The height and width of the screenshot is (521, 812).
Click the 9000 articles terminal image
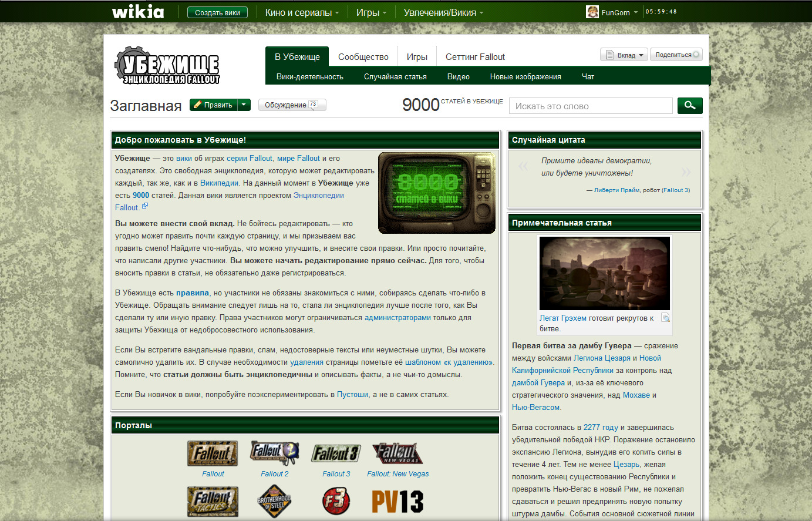(x=437, y=193)
